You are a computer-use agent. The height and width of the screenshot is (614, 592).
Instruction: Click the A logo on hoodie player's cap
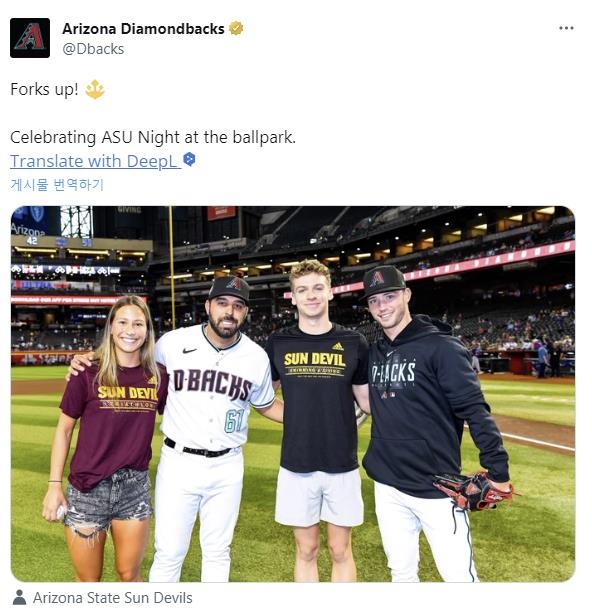[378, 279]
